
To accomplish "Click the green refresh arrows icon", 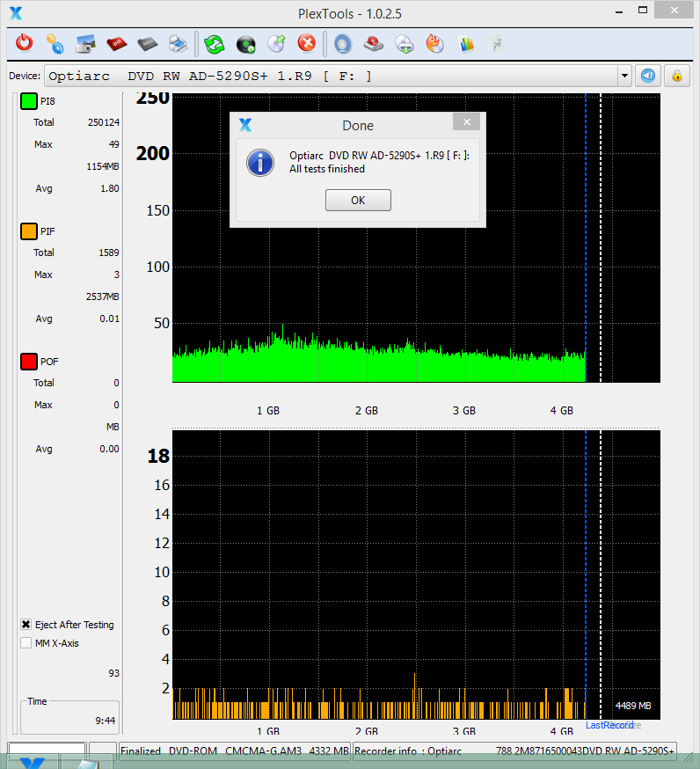I will (x=215, y=44).
